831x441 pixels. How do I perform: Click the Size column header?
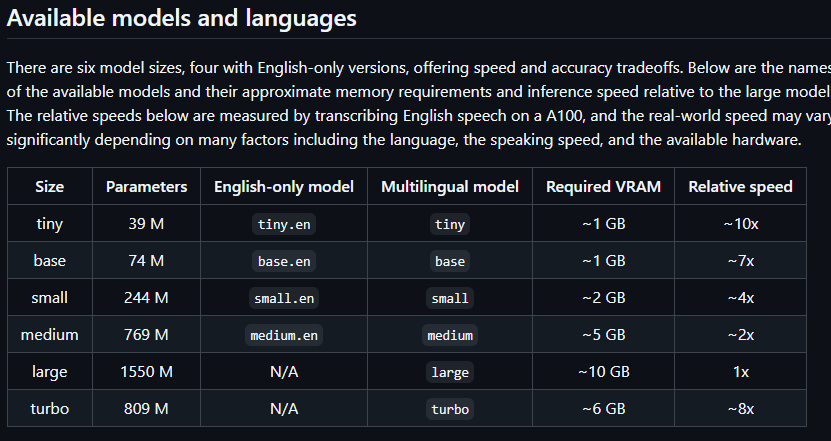pos(50,187)
